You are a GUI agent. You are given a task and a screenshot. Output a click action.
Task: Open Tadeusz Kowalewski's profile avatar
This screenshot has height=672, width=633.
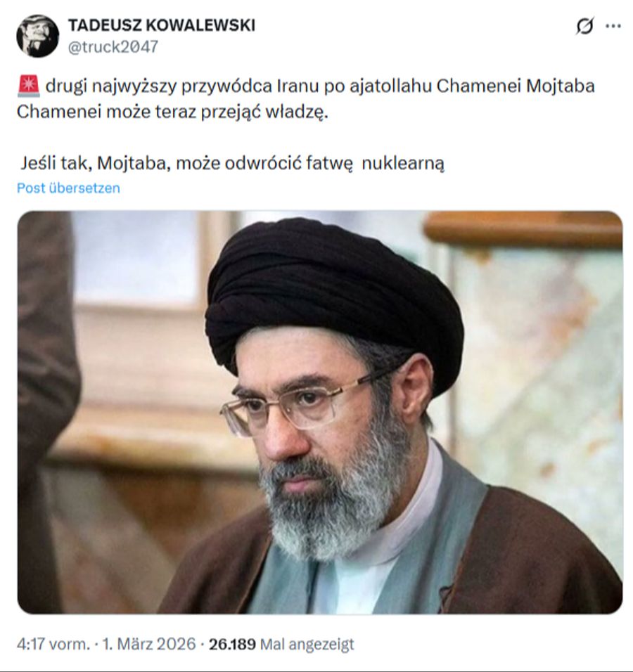point(38,36)
